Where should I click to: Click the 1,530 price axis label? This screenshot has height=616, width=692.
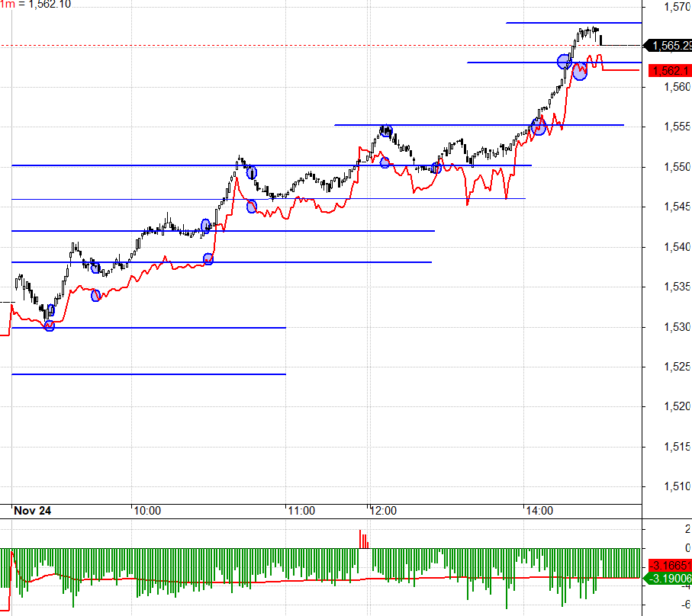click(x=678, y=327)
